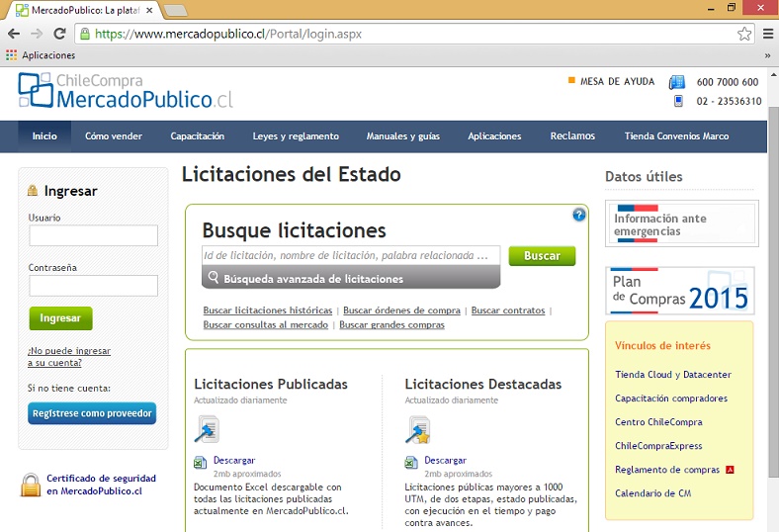Click the Licitaciones Destacadas star document icon

[x=417, y=429]
